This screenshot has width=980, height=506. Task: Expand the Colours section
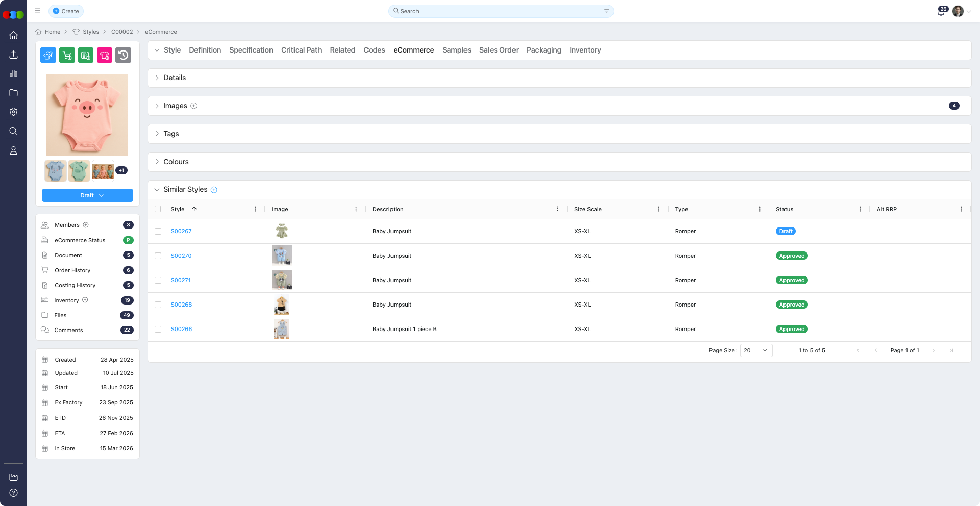pyautogui.click(x=176, y=162)
